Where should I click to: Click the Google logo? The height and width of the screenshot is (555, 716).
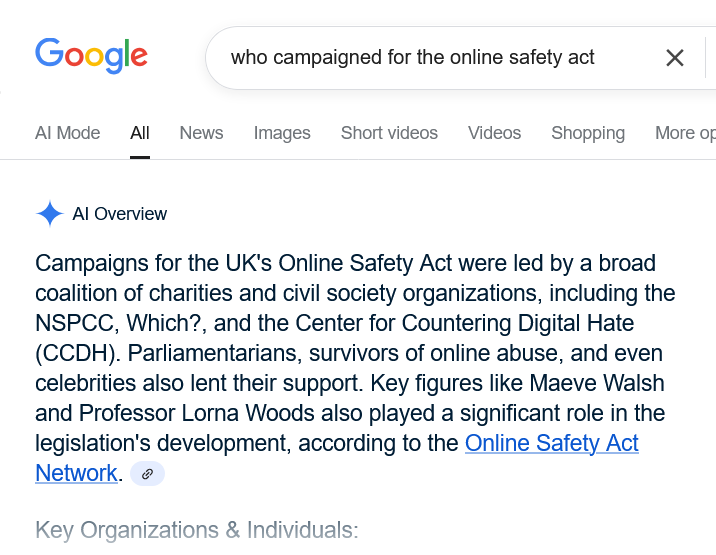click(91, 56)
